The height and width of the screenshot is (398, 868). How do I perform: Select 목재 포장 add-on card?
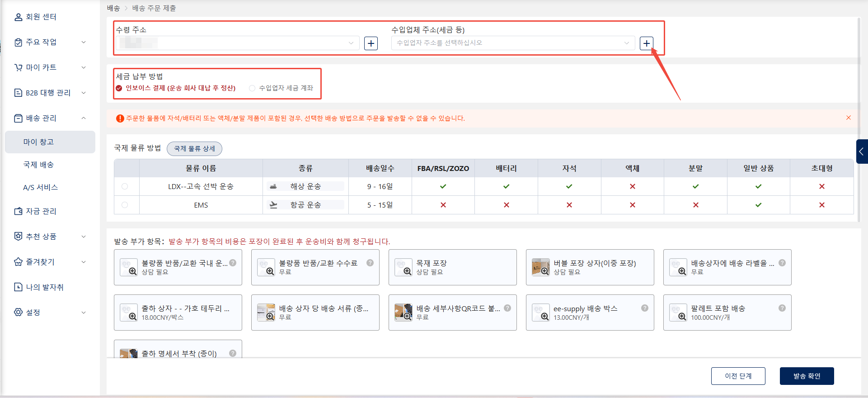(x=453, y=267)
